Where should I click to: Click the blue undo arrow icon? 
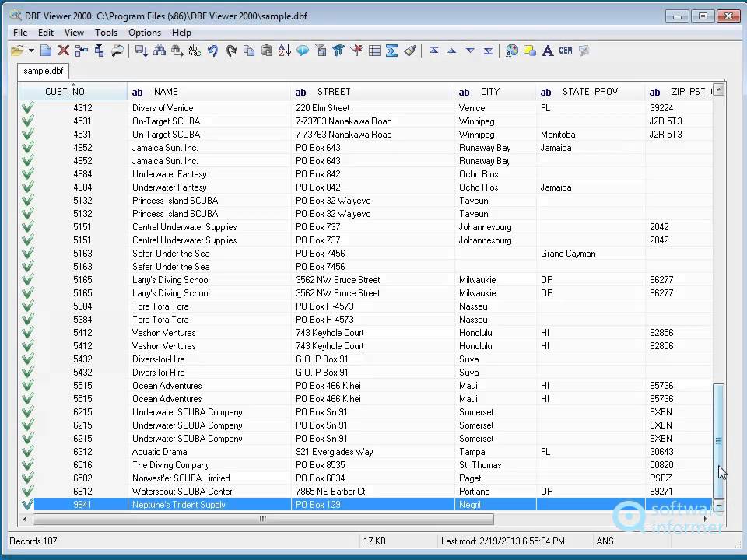pyautogui.click(x=213, y=51)
